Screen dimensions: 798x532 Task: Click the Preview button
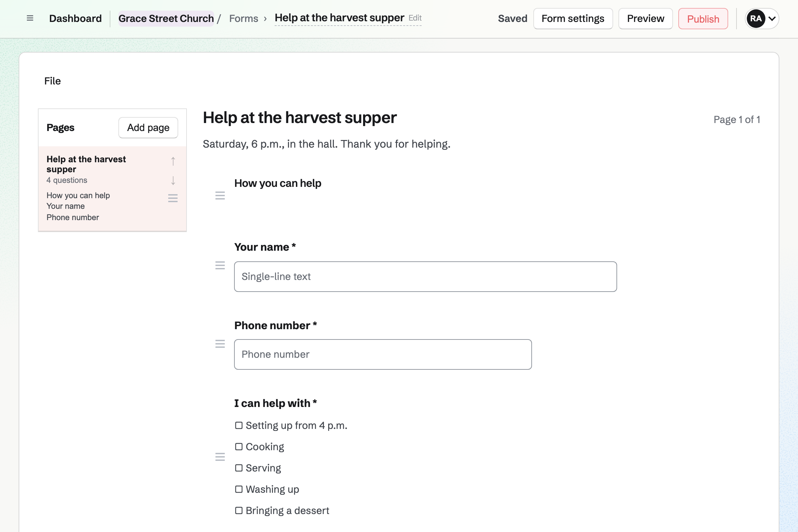pyautogui.click(x=645, y=18)
